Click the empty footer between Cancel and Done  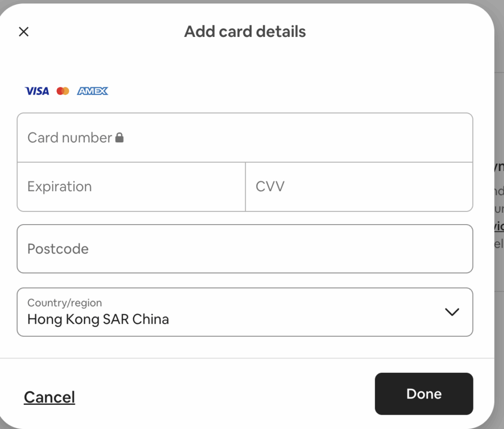click(x=221, y=394)
